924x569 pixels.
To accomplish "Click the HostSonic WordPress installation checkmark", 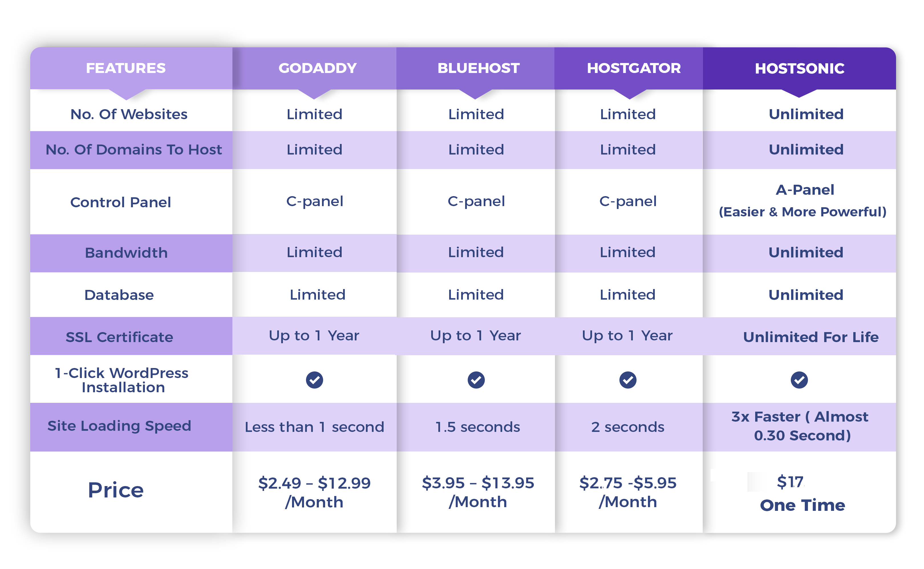I will (x=799, y=380).
